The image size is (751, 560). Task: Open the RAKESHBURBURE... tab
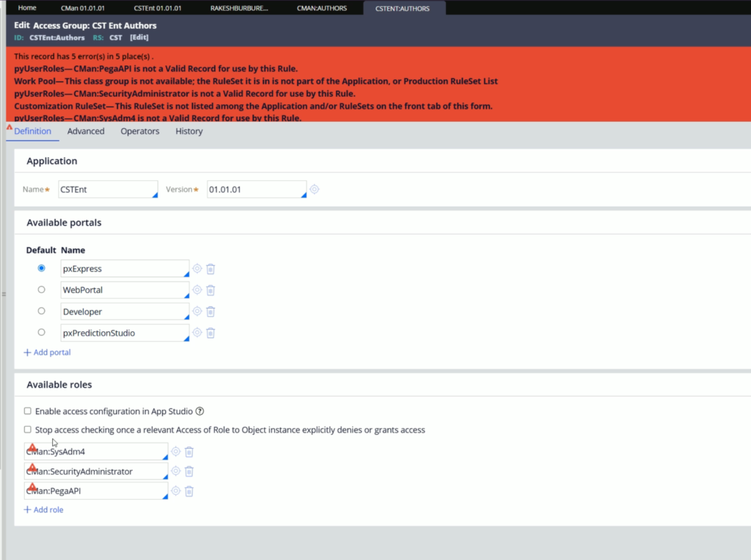[240, 8]
